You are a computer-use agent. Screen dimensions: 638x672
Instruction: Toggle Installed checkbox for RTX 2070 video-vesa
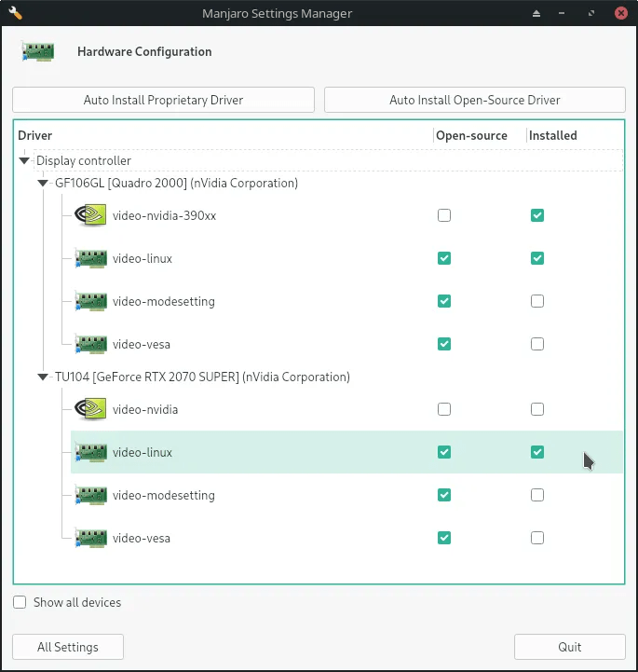[x=537, y=538]
